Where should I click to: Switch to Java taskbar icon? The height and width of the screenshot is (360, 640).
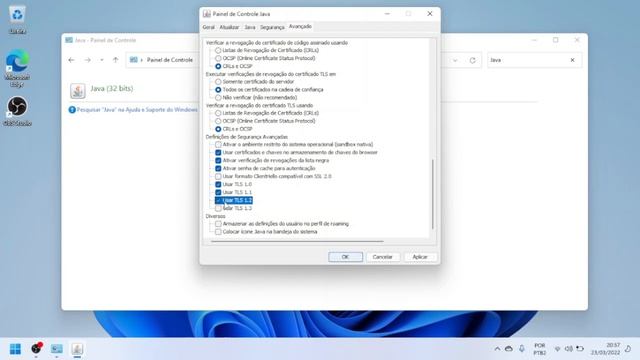coord(77,349)
